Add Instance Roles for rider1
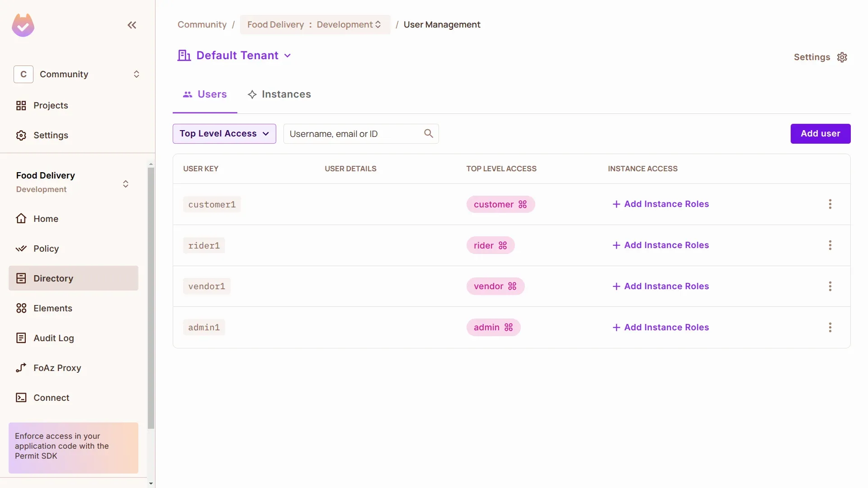868x488 pixels. (x=660, y=245)
